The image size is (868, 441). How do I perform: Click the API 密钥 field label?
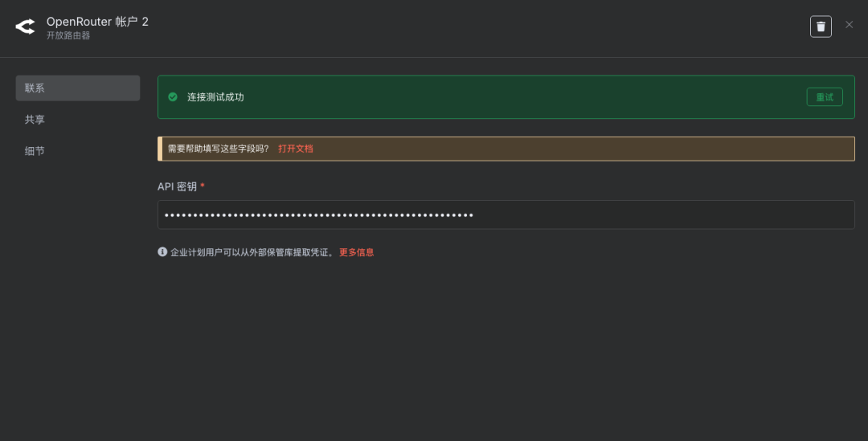[177, 186]
